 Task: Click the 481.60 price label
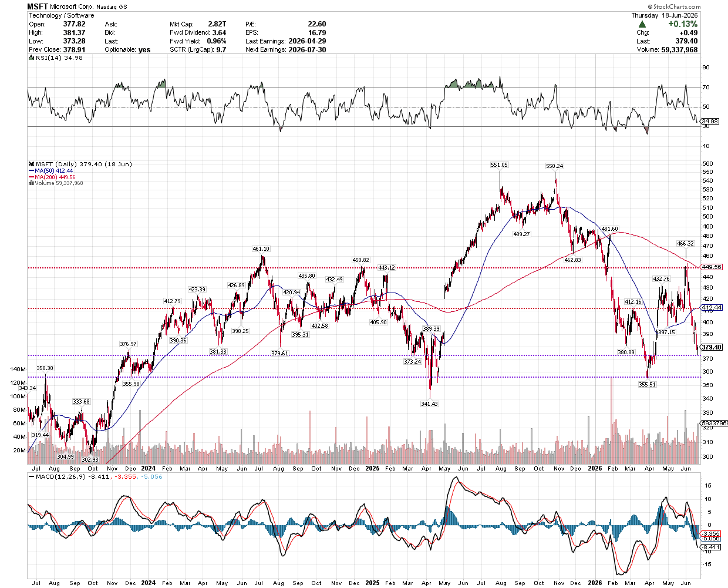609,229
